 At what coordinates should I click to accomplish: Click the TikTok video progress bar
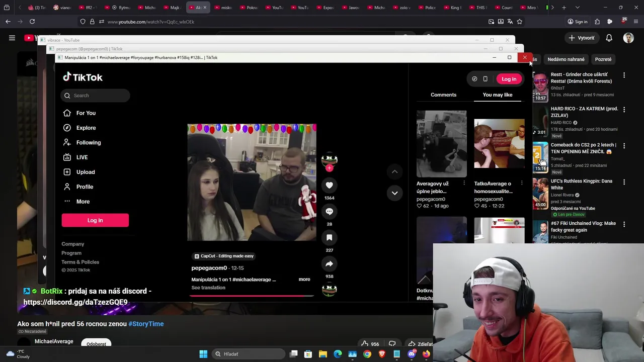[x=252, y=296]
